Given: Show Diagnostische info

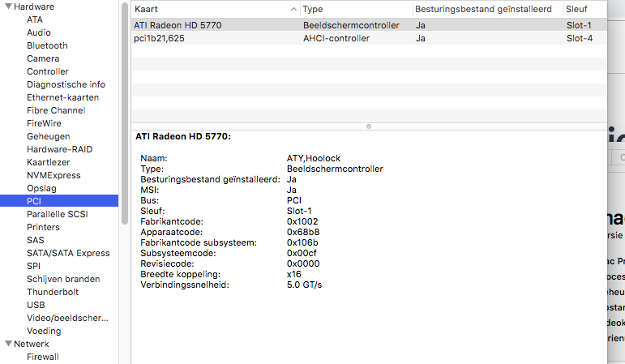Looking at the screenshot, I should pos(66,84).
